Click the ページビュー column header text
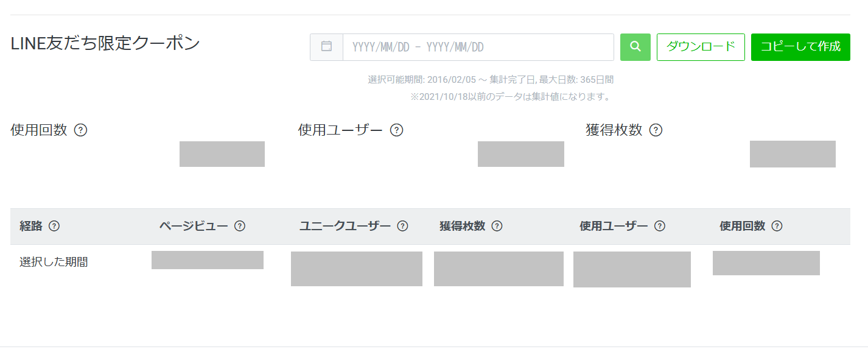This screenshot has width=868, height=352. pos(194,226)
